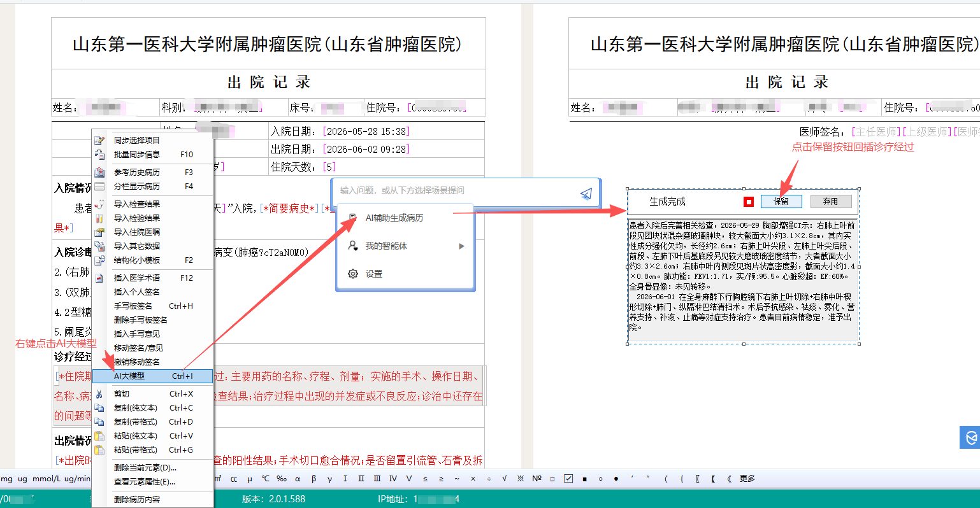Expand the 我的智能体 submenu arrow
980x508 pixels.
tap(461, 246)
